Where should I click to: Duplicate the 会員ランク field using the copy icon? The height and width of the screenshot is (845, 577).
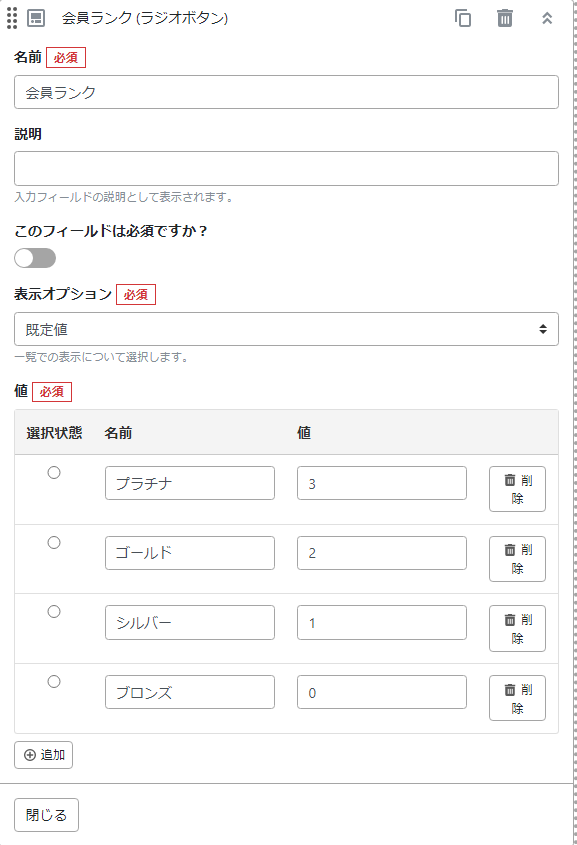point(462,17)
